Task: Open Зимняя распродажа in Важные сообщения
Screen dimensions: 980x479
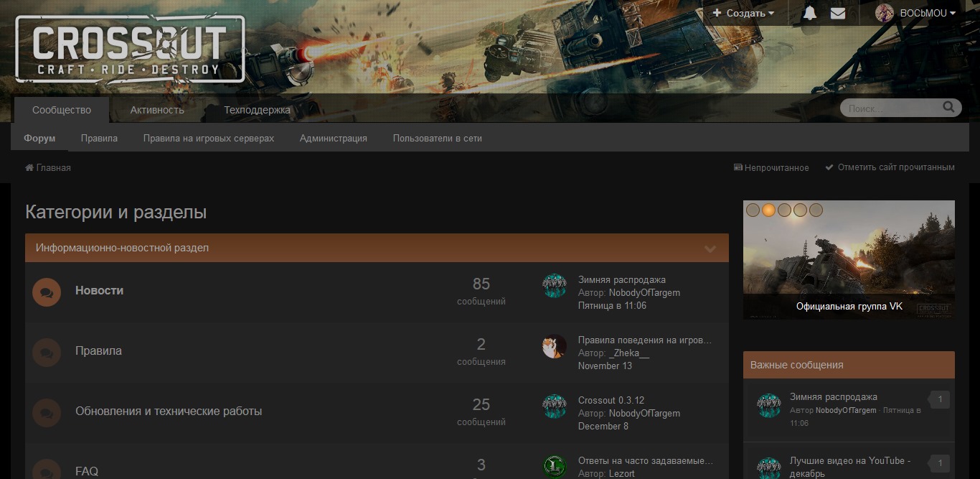Action: click(x=834, y=396)
